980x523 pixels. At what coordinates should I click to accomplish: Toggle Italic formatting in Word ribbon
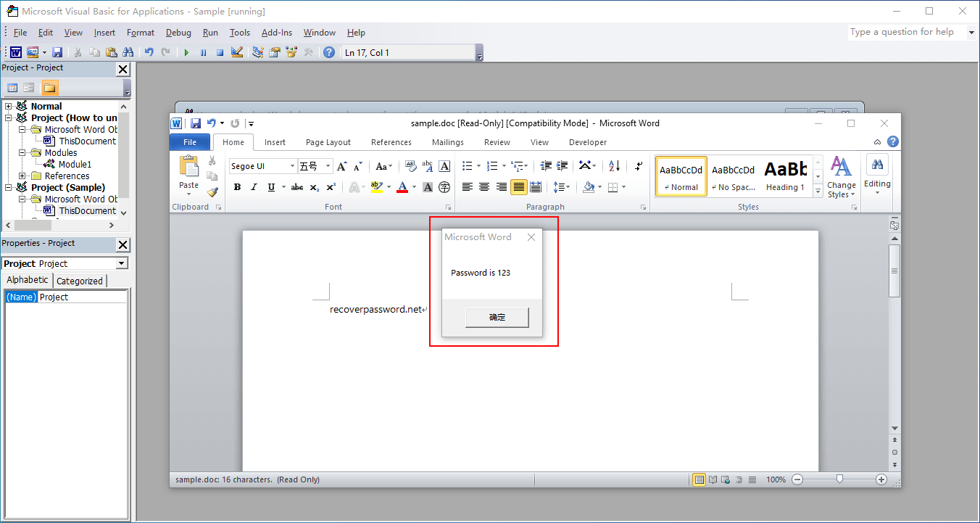click(254, 187)
